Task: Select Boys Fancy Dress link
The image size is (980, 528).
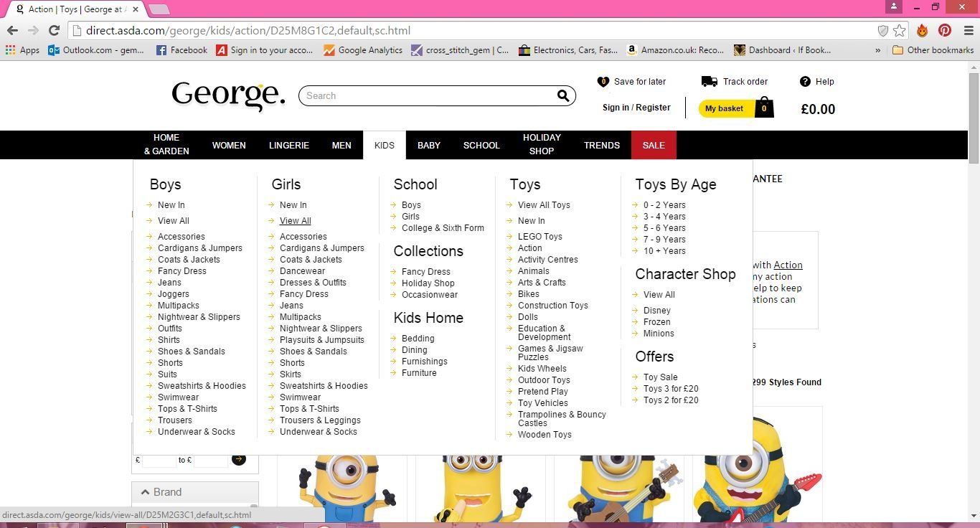Action: (182, 271)
